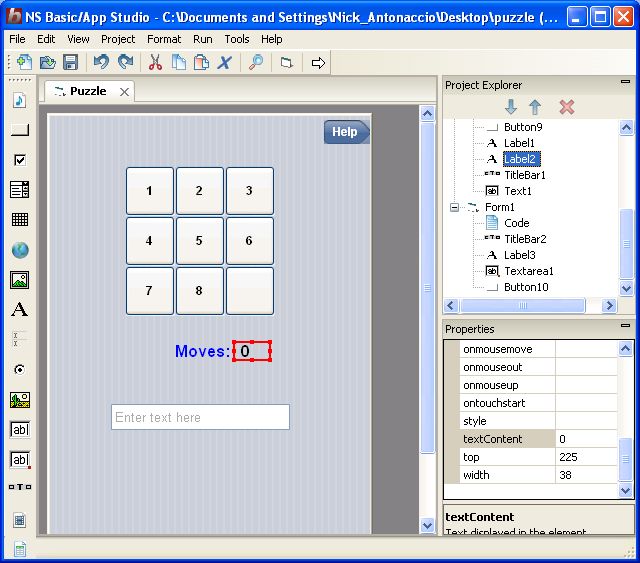The width and height of the screenshot is (640, 563).
Task: Redo the last action
Action: pos(125,62)
